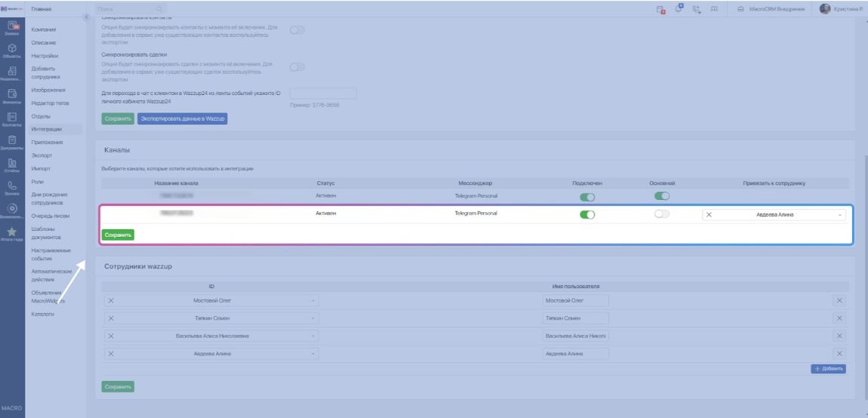Remove the Тяпкин Семен row with X at right

coord(839,318)
